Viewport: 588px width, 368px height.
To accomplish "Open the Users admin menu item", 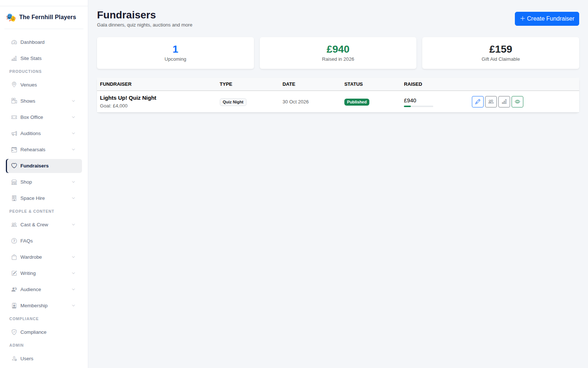I will 44,358.
